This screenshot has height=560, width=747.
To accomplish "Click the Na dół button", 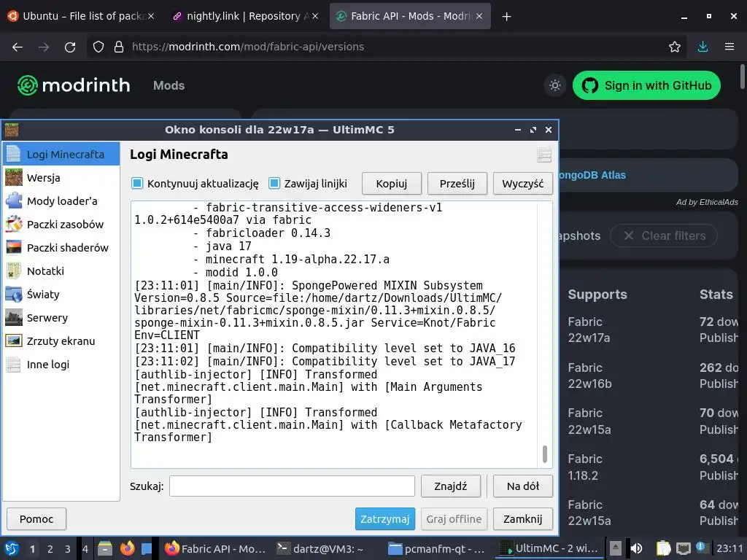I will [x=522, y=486].
